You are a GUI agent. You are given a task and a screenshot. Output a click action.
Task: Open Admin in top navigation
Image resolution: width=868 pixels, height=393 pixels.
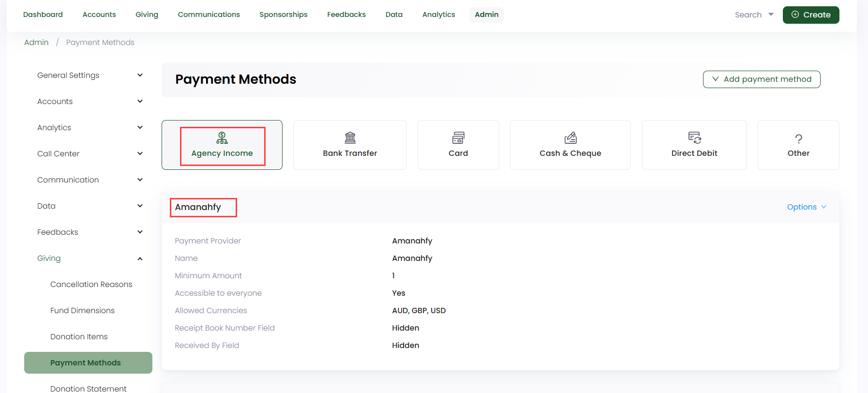[487, 15]
